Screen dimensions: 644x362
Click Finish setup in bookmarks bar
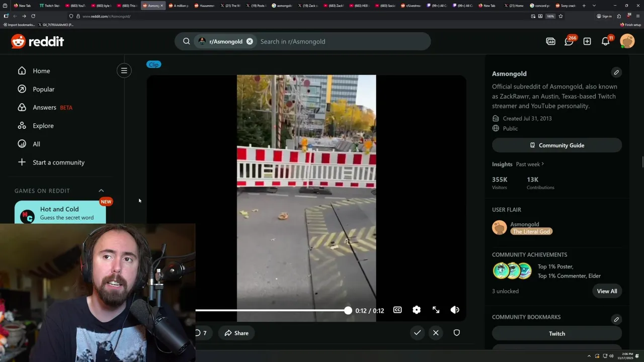click(631, 25)
